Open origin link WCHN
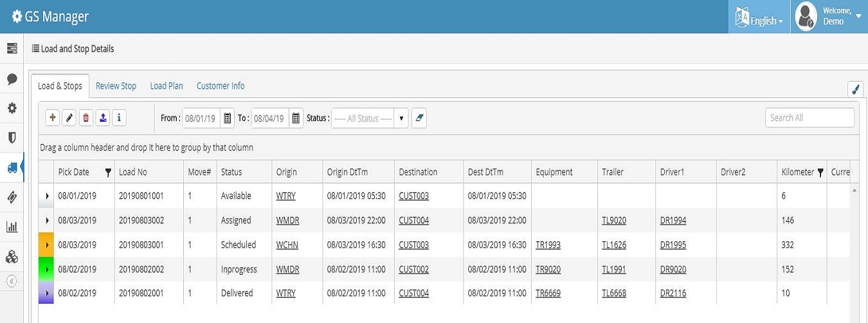The image size is (868, 323). click(x=287, y=245)
